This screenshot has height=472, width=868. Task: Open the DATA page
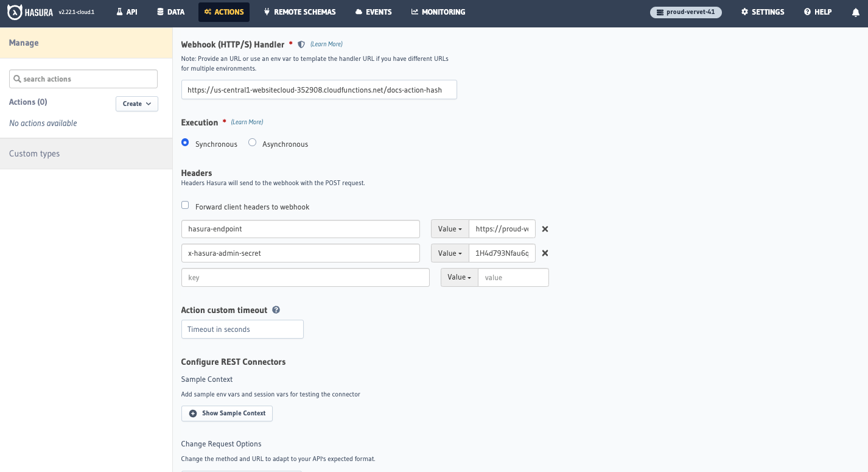(x=170, y=12)
